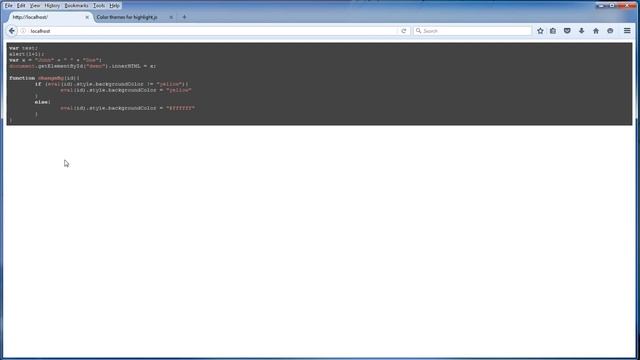Open the hamburger menu
This screenshot has height=360, width=640.
[627, 31]
